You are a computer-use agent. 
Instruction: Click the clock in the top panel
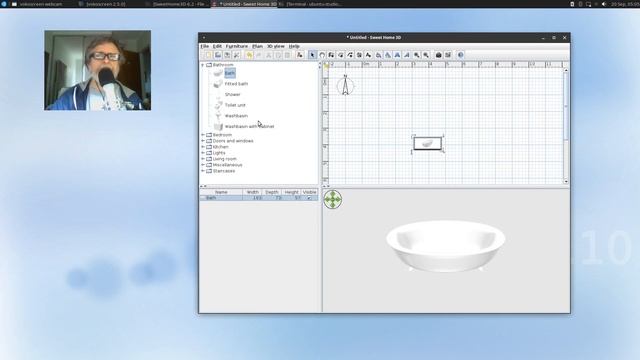pos(624,4)
